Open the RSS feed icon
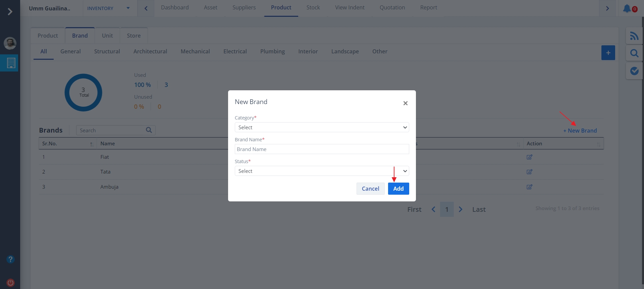644x289 pixels. [634, 36]
